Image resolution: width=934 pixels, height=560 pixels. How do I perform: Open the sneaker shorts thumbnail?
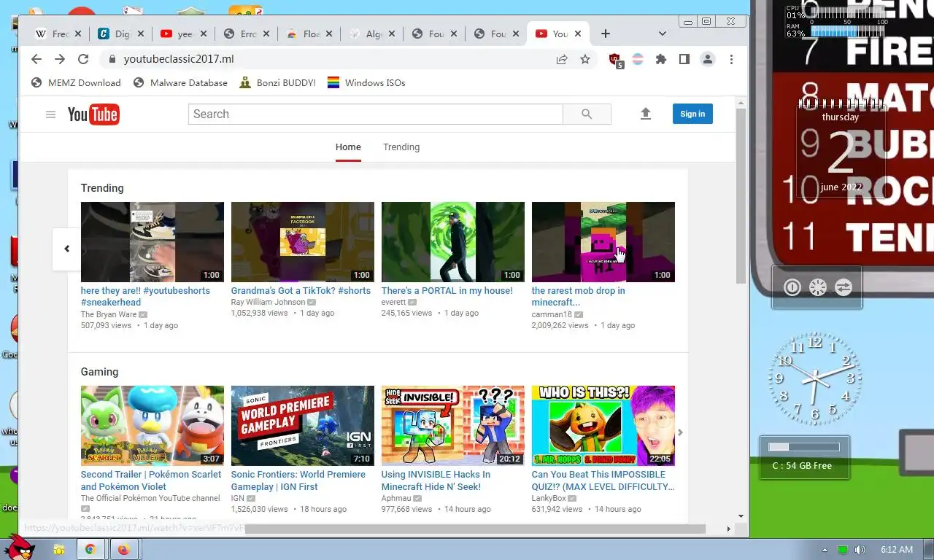(x=153, y=242)
